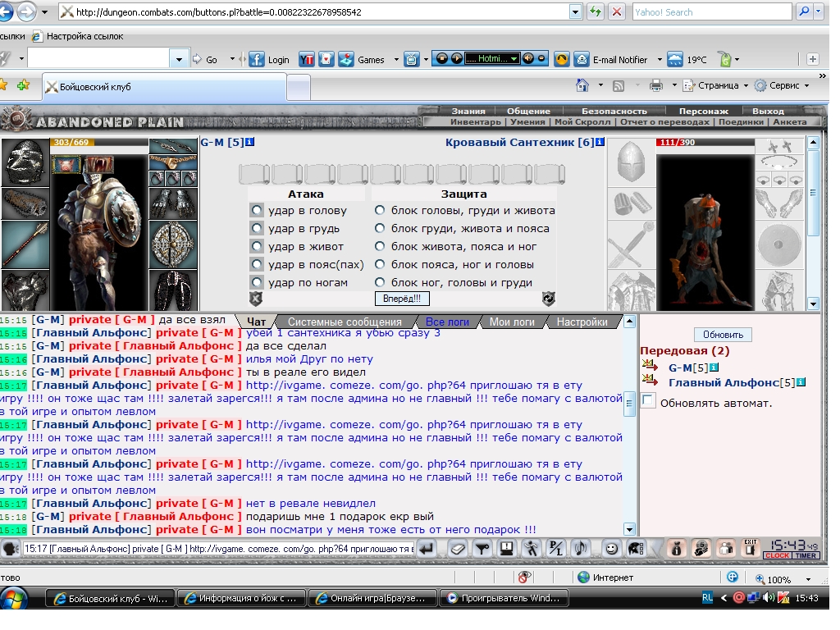Screen dimensions: 840x630
Task: Open the Страница menu dropdown
Action: (x=746, y=85)
